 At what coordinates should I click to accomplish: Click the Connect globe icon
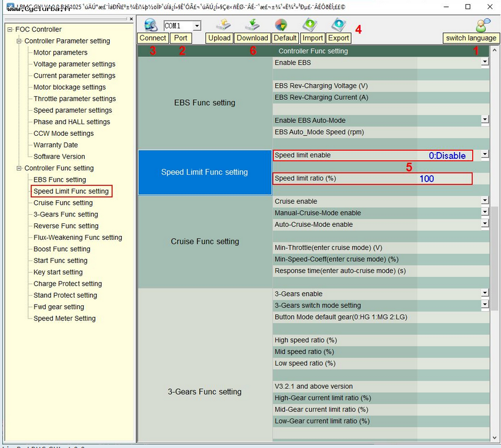point(151,25)
